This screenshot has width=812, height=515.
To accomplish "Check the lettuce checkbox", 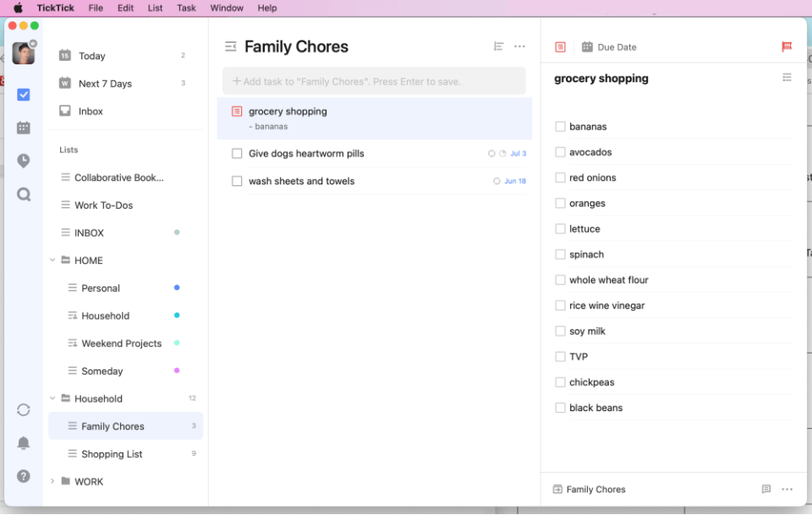I will click(560, 229).
